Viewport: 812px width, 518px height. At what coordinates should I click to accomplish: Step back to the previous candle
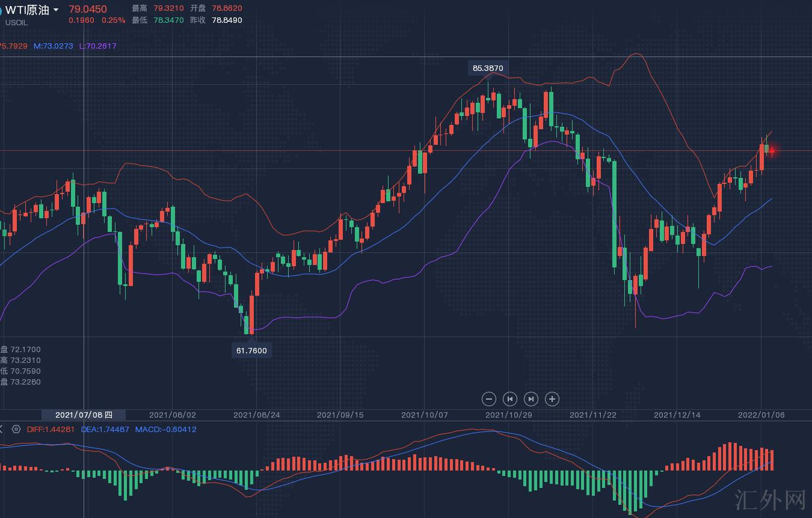(x=510, y=399)
